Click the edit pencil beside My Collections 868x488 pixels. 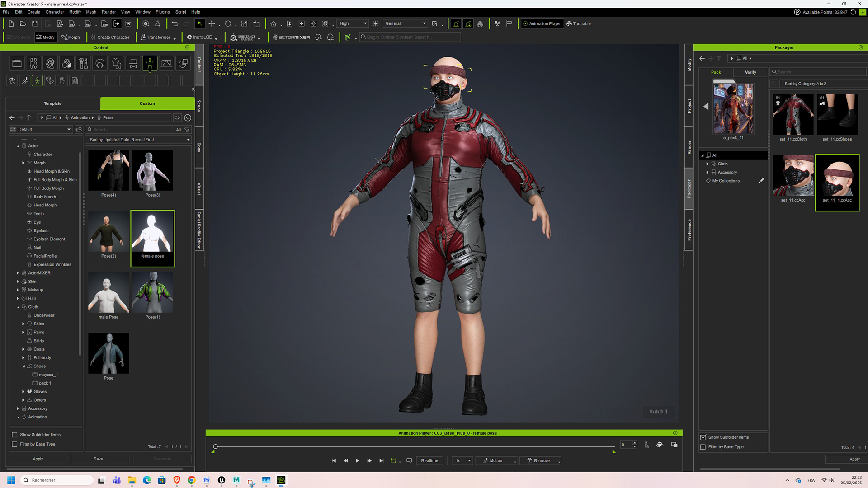click(761, 181)
